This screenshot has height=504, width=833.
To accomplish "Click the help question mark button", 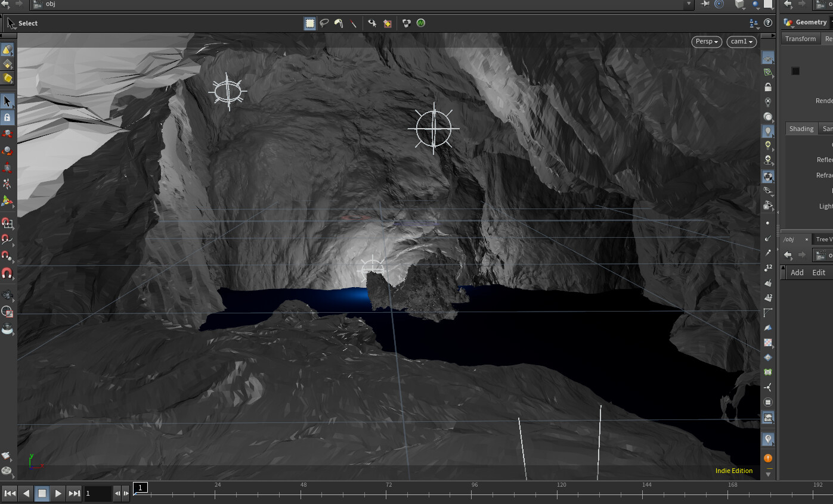I will point(768,23).
